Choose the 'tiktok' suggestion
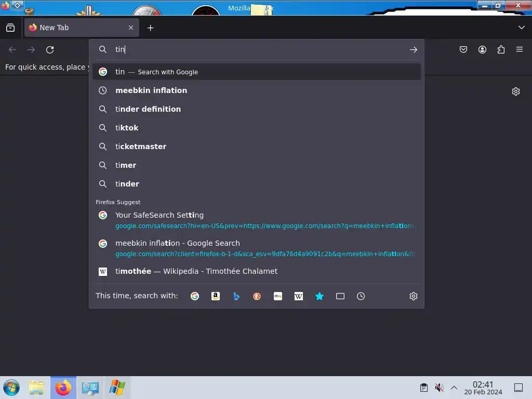This screenshot has width=532, height=399. pos(257,128)
